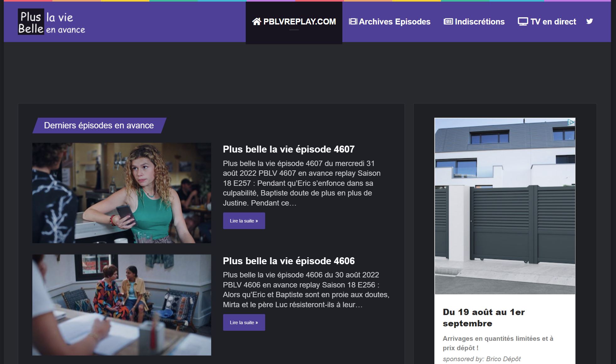The image size is (616, 364).
Task: Click the newspaper icon next to Indiscrétions
Action: tap(448, 22)
